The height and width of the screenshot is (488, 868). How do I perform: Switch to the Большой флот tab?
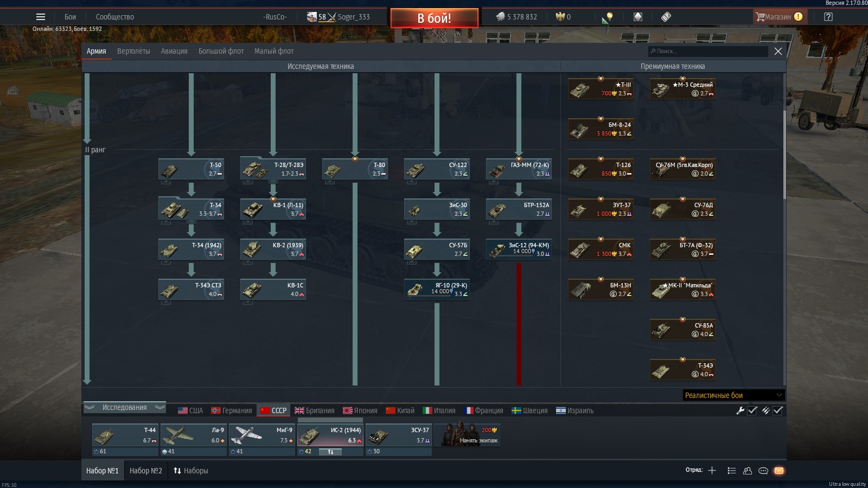(221, 51)
